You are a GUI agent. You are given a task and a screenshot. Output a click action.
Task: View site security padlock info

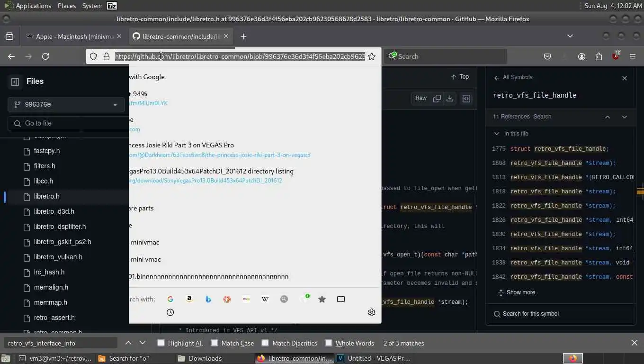[107, 56]
